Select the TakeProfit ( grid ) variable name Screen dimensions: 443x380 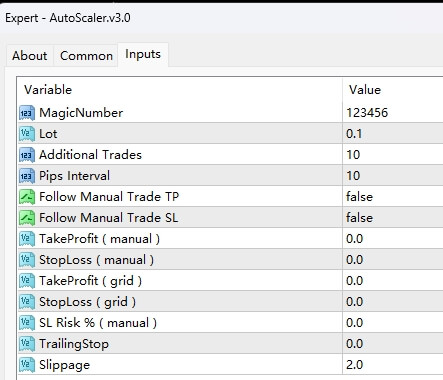[90, 281]
